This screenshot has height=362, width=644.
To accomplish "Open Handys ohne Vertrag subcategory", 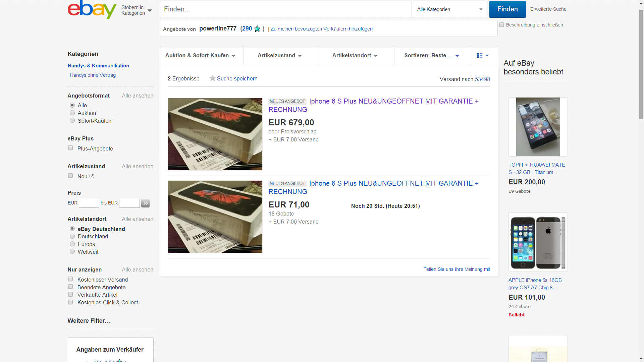I will tap(93, 75).
